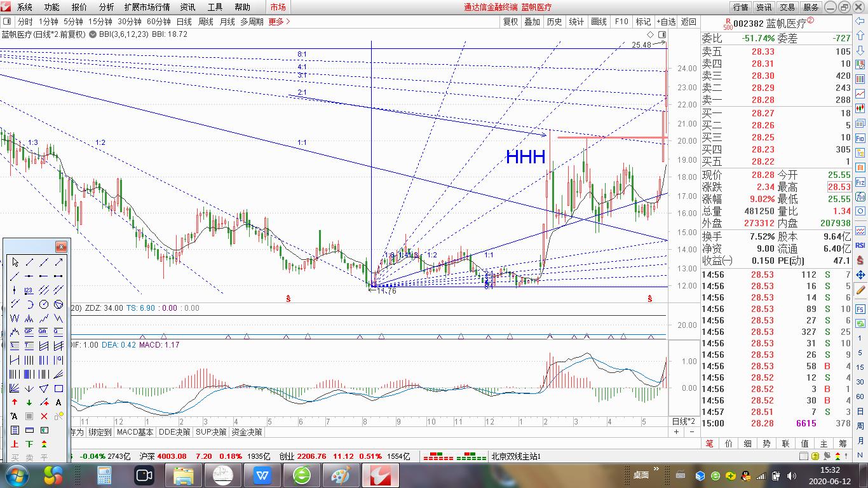
Task: Open F10 company info
Action: pyautogui.click(x=621, y=22)
